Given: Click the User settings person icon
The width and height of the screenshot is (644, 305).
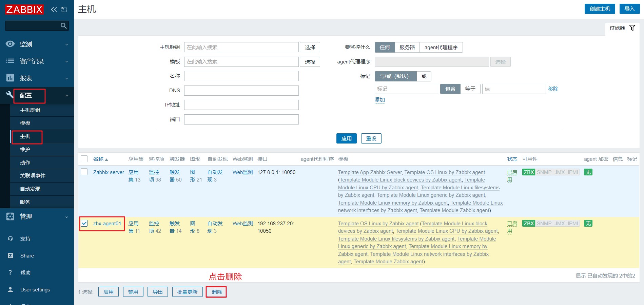Looking at the screenshot, I should tap(10, 289).
